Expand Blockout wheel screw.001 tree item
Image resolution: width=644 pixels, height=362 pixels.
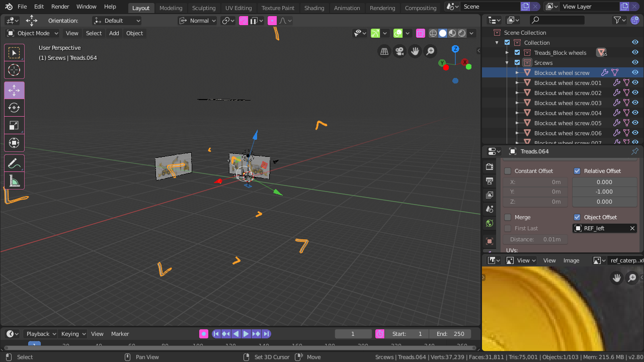click(x=517, y=83)
